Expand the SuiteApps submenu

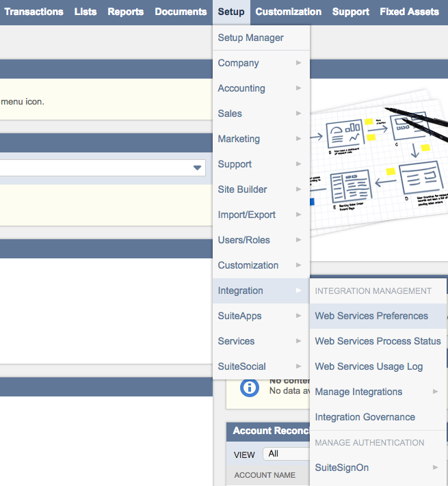[261, 316]
